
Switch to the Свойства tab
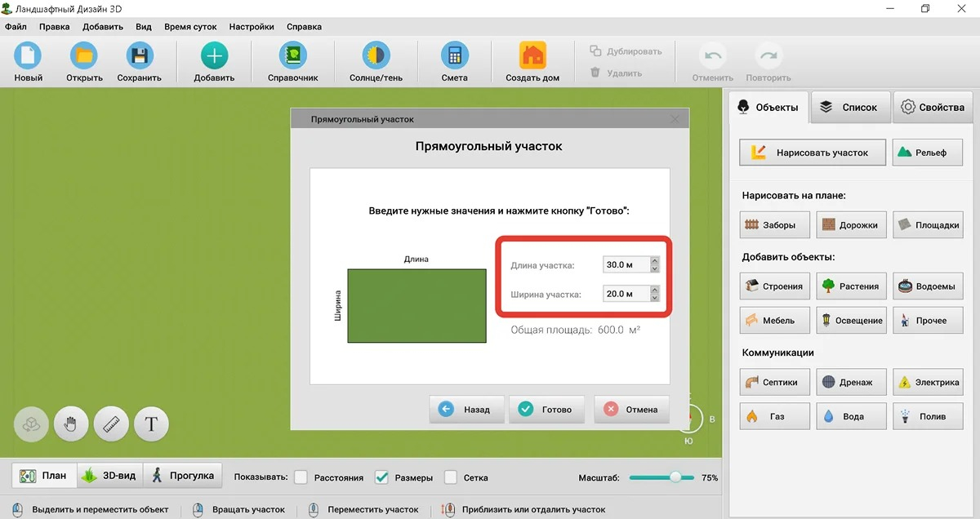(932, 107)
